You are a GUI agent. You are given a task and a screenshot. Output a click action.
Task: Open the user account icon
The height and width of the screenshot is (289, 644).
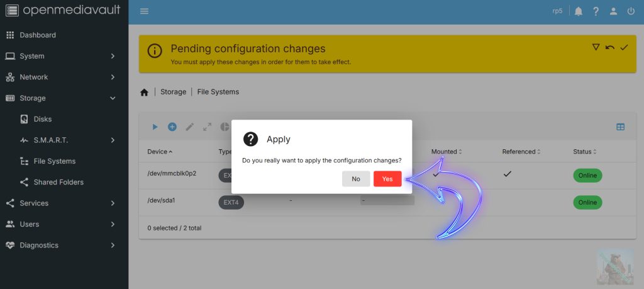613,11
